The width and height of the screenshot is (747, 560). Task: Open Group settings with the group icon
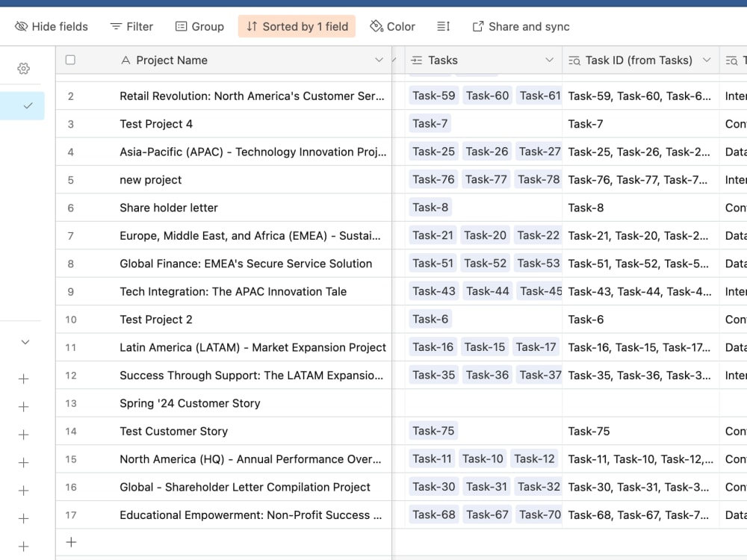tap(180, 26)
